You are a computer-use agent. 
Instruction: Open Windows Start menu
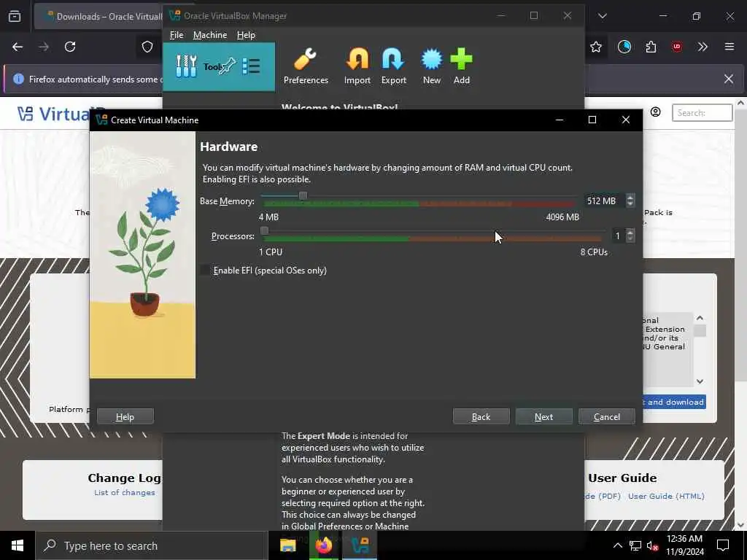coord(18,545)
